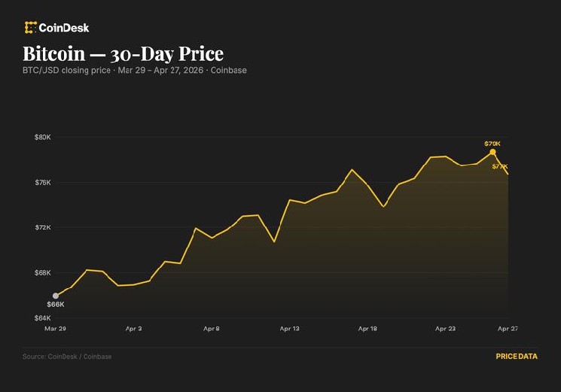This screenshot has height=392, width=561.
Task: Select the Apr 23 date label
Action: click(x=446, y=329)
